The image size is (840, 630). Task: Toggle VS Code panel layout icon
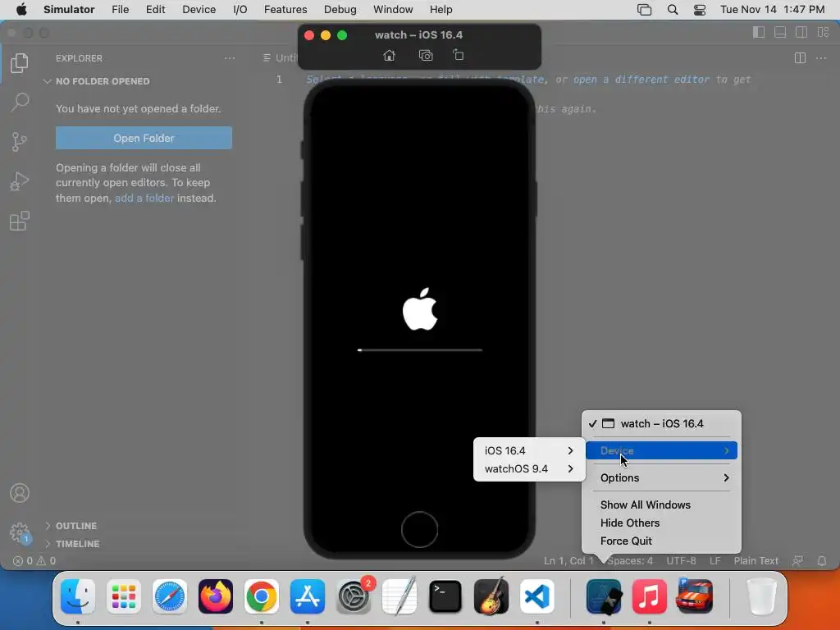click(x=780, y=32)
